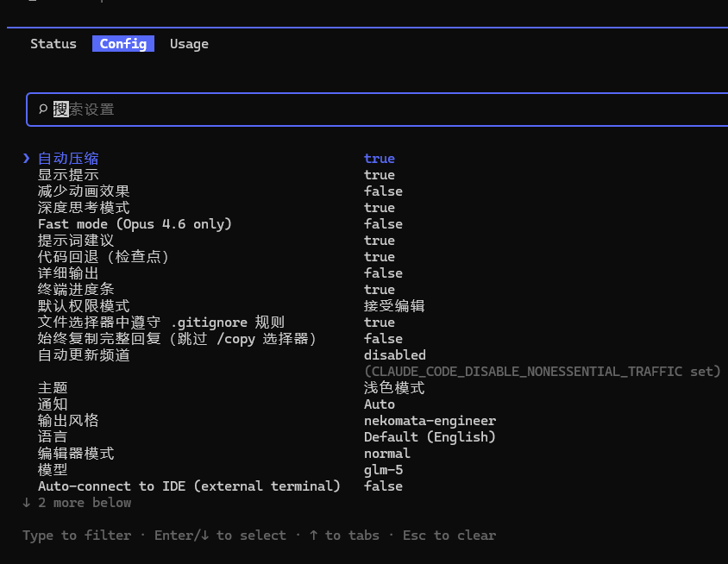Select the 自动更新频道 setting
The image size is (728, 564).
click(84, 355)
